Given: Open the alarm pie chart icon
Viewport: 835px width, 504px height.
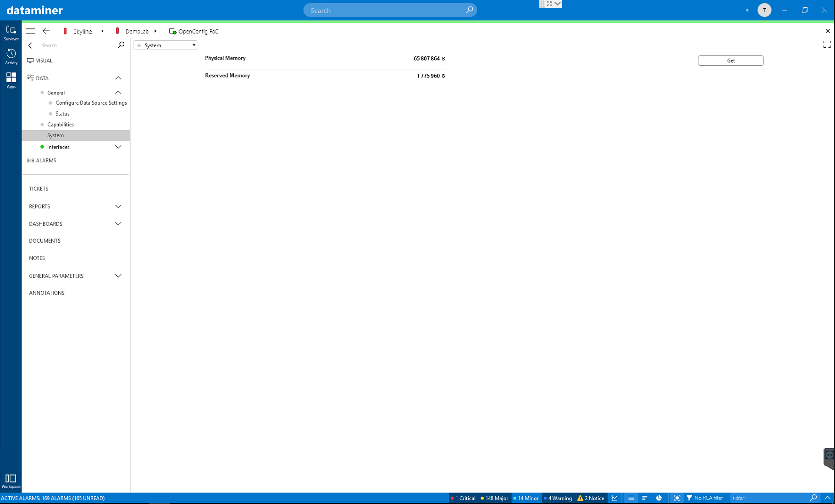Looking at the screenshot, I should (659, 498).
